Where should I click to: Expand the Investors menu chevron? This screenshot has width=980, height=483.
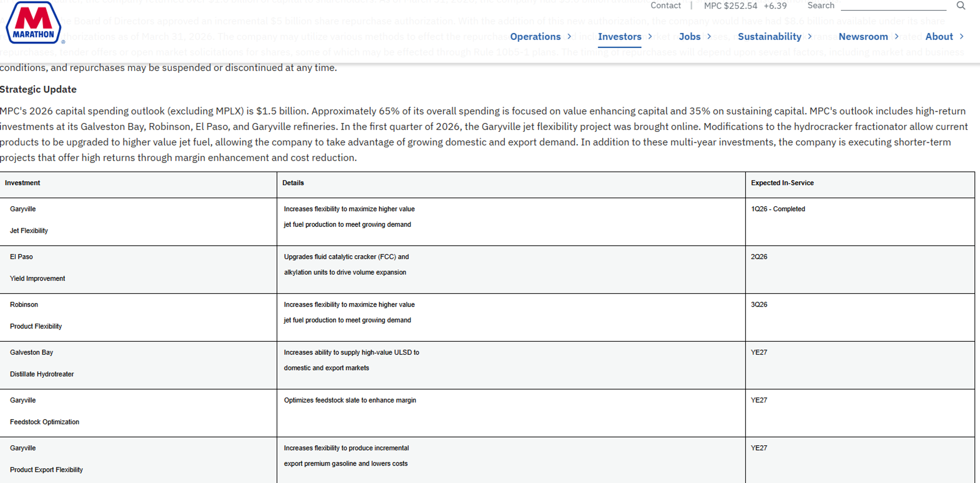click(650, 36)
